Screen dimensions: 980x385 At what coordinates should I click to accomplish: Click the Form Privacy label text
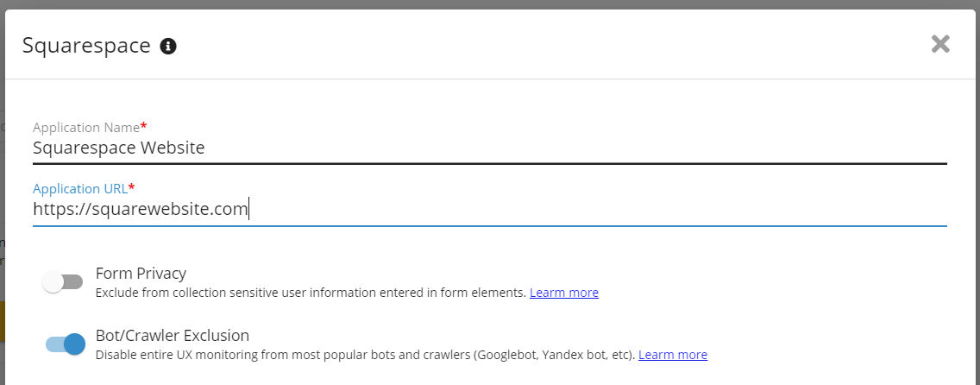tap(141, 273)
